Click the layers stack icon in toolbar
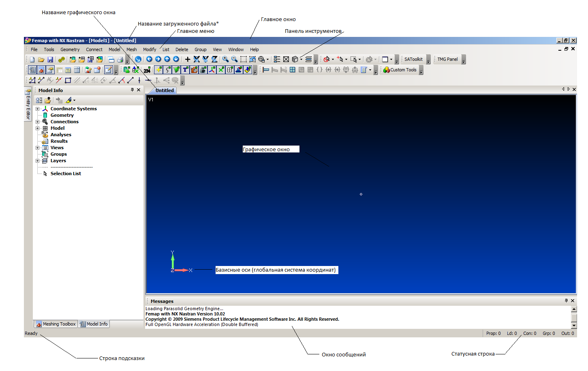 (308, 59)
